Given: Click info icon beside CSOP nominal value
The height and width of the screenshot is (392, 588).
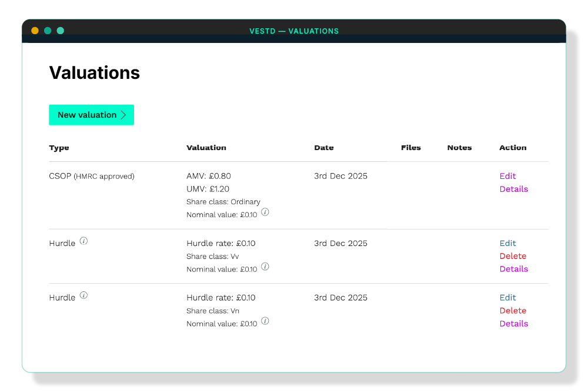Looking at the screenshot, I should [265, 212].
